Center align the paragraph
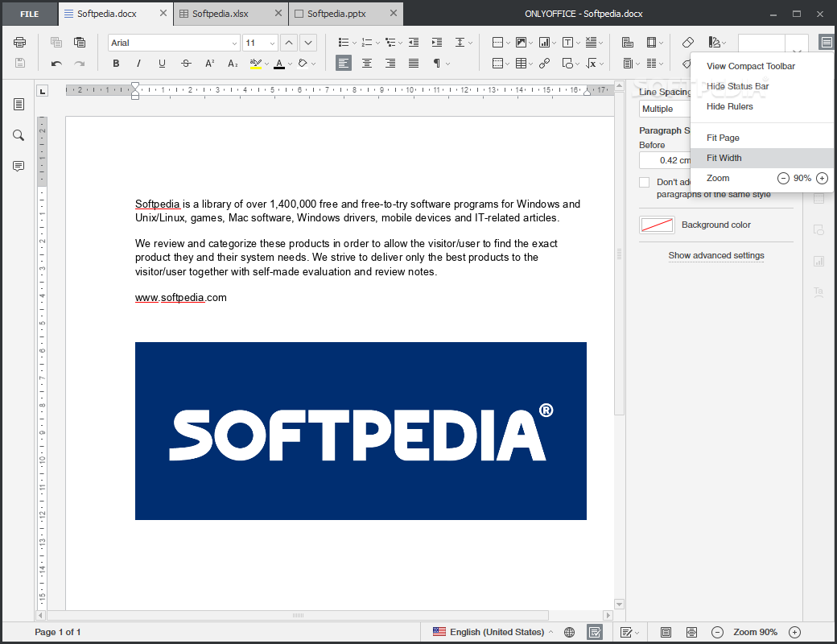This screenshot has width=837, height=644. (x=367, y=64)
